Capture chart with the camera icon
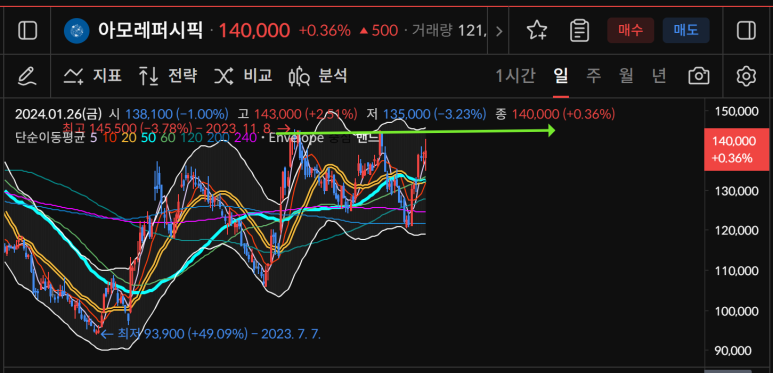The width and height of the screenshot is (773, 373). point(699,76)
